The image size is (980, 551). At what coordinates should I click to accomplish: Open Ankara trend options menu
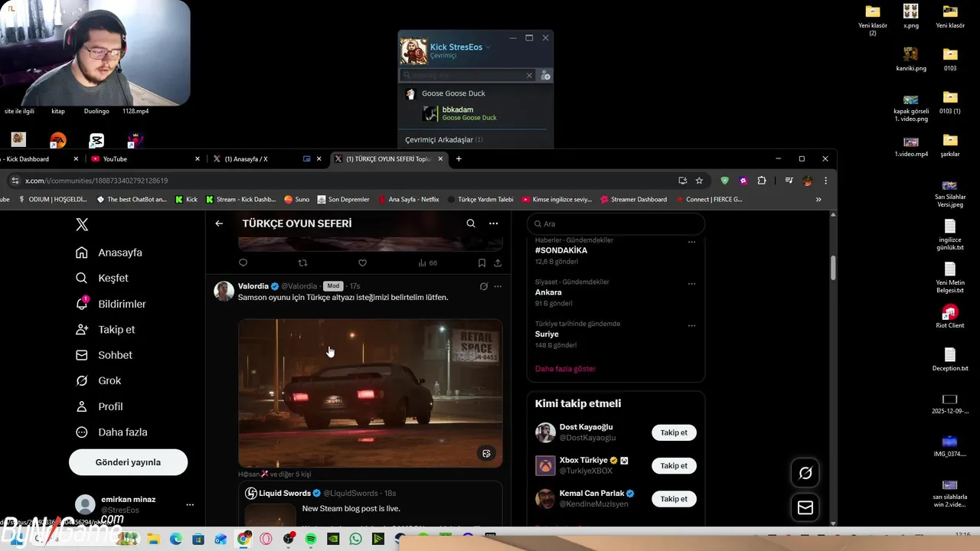pyautogui.click(x=691, y=284)
